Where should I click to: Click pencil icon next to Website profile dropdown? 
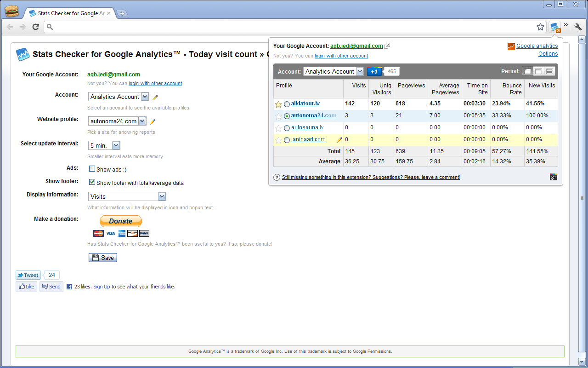tap(153, 122)
